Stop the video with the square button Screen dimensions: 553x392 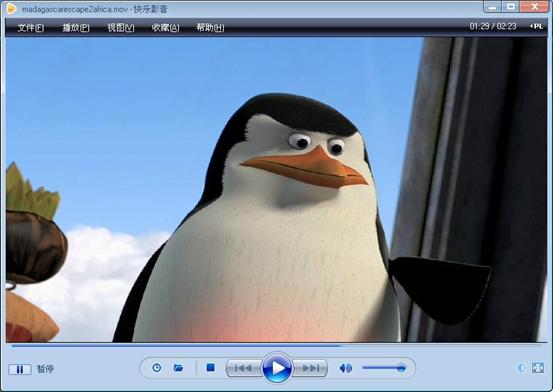coord(211,368)
